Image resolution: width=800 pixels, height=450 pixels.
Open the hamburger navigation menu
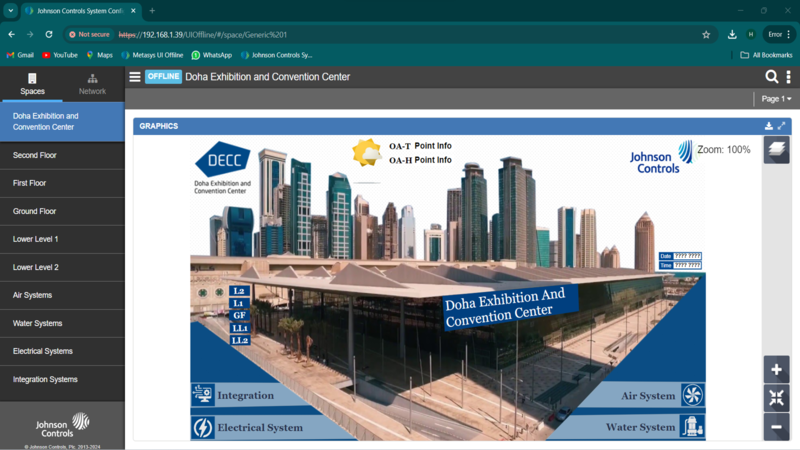pyautogui.click(x=135, y=77)
